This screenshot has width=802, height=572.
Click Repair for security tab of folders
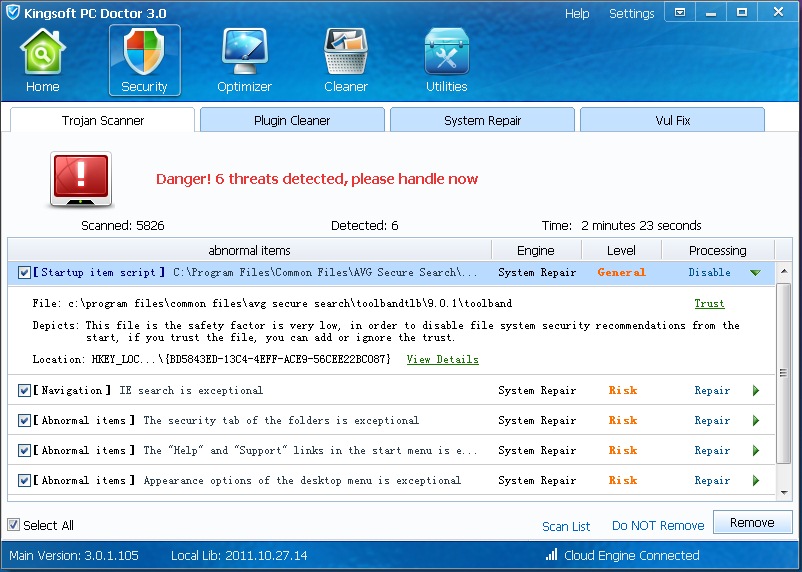click(712, 421)
